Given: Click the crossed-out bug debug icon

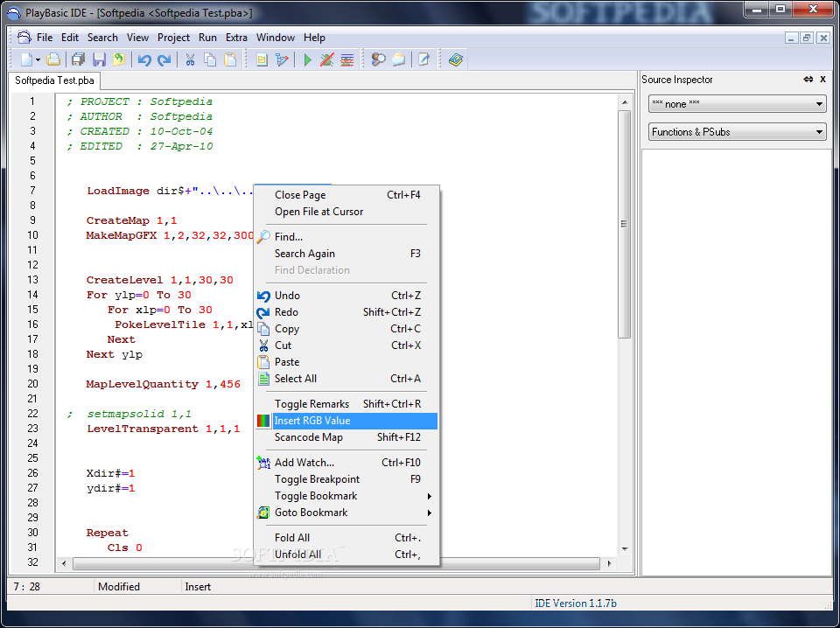Looking at the screenshot, I should [326, 60].
